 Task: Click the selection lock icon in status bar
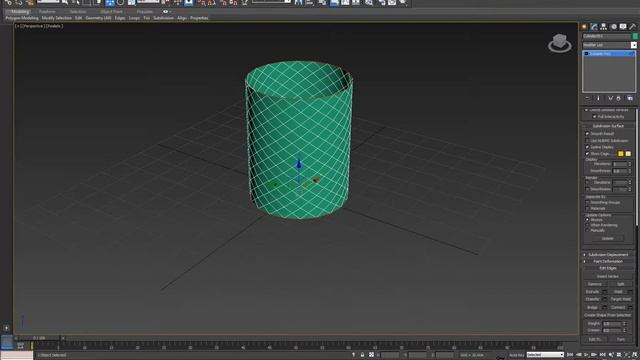[x=362, y=355]
